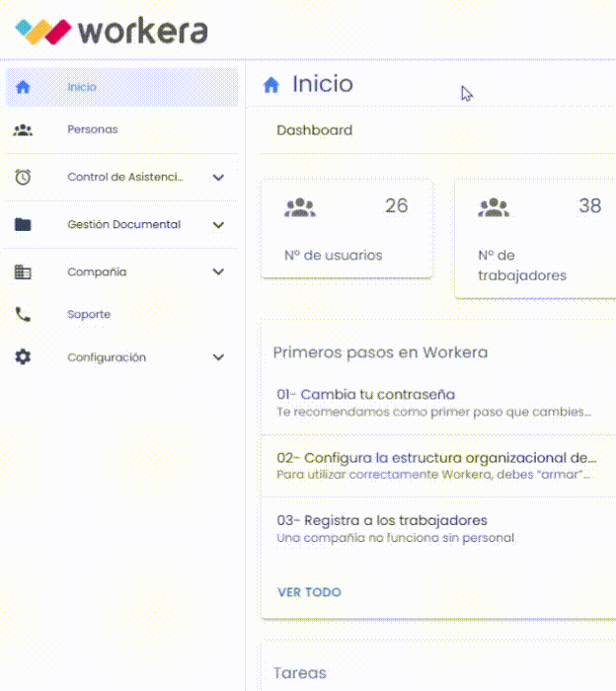Viewport: 616px width, 691px height.
Task: Expand the Gestión Documental chevron
Action: tap(218, 225)
